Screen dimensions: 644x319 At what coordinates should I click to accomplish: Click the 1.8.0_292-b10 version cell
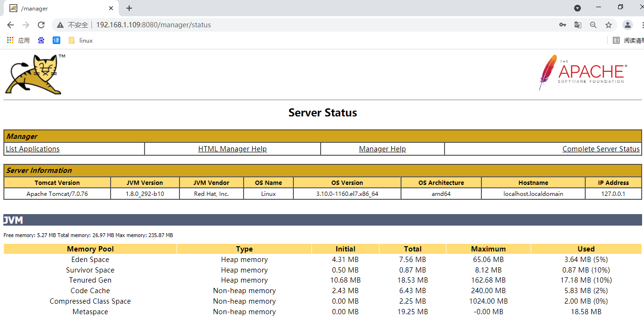[x=145, y=194]
